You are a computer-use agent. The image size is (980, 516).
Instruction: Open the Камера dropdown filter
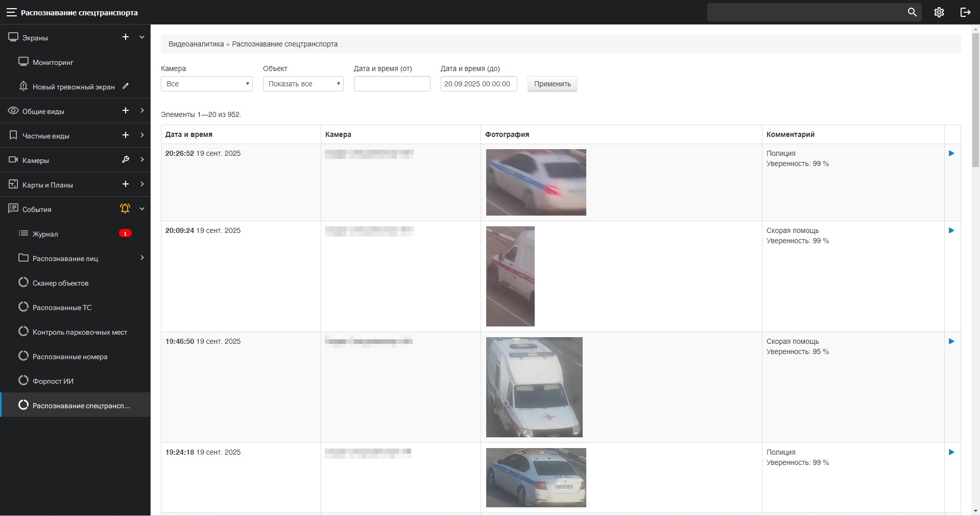(206, 84)
